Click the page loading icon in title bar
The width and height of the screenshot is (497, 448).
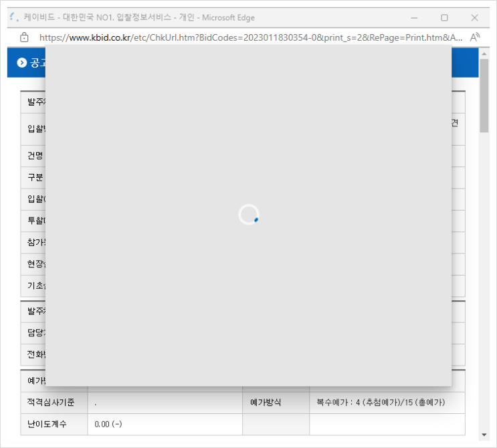tap(14, 17)
